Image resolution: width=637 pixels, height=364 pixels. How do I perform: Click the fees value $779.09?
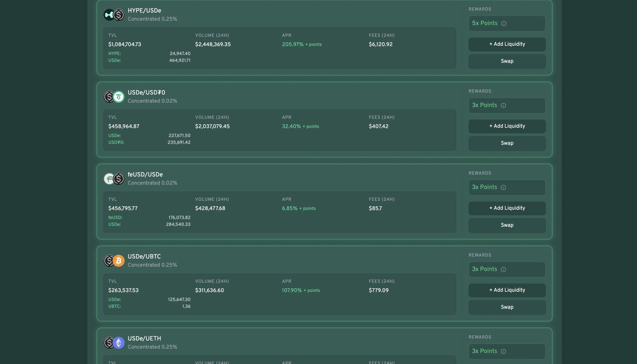click(x=379, y=290)
